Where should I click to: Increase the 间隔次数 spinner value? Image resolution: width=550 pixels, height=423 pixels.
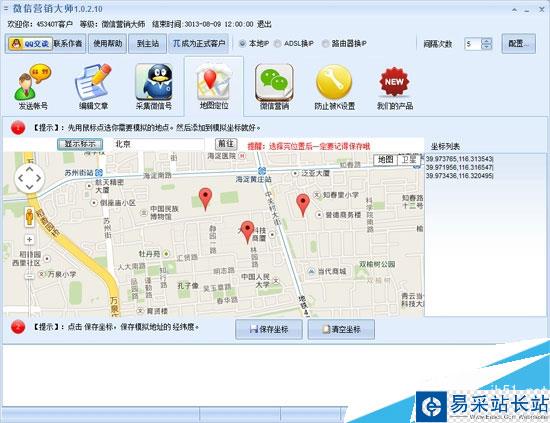tap(487, 41)
